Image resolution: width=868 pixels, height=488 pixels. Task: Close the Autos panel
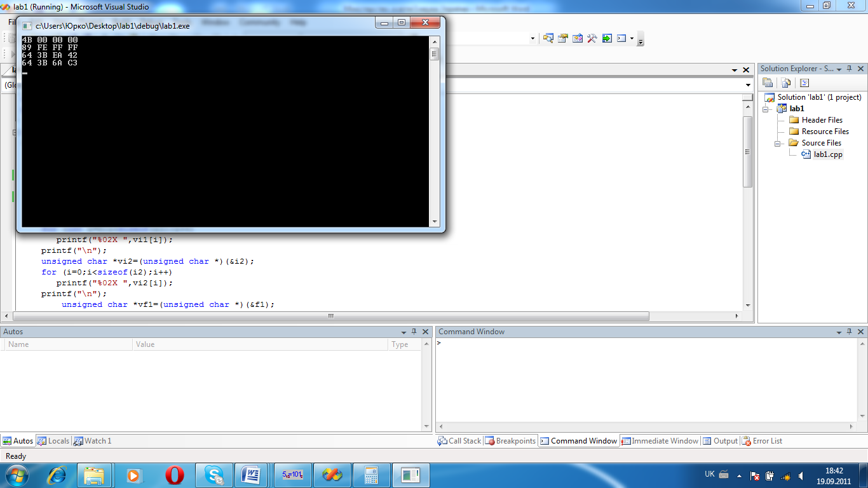pos(424,332)
